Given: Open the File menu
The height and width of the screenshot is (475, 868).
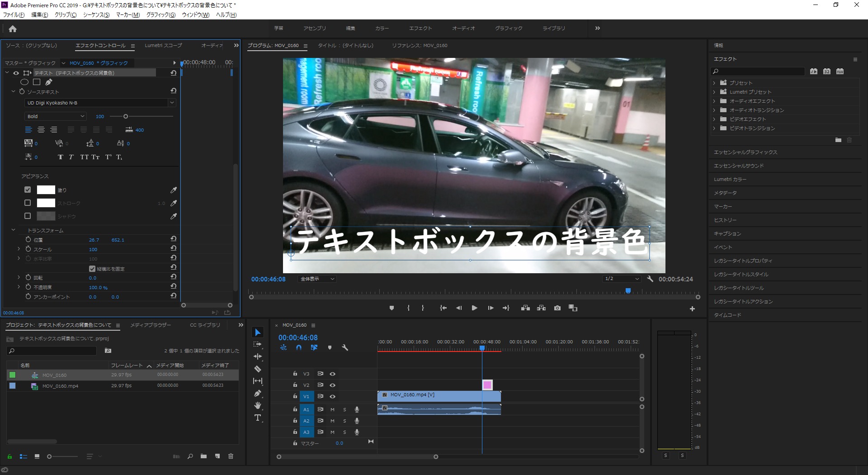Looking at the screenshot, I should pos(14,15).
